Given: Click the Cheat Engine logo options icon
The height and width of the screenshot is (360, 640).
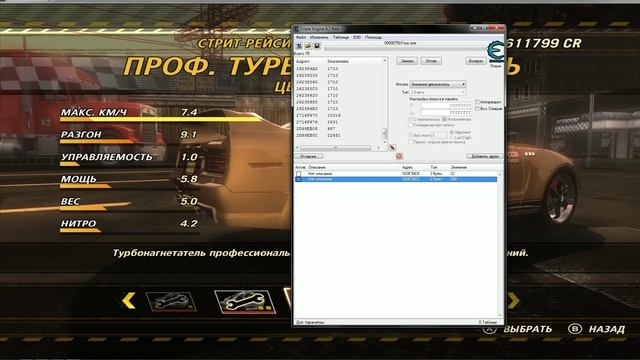Looking at the screenshot, I should 496,51.
